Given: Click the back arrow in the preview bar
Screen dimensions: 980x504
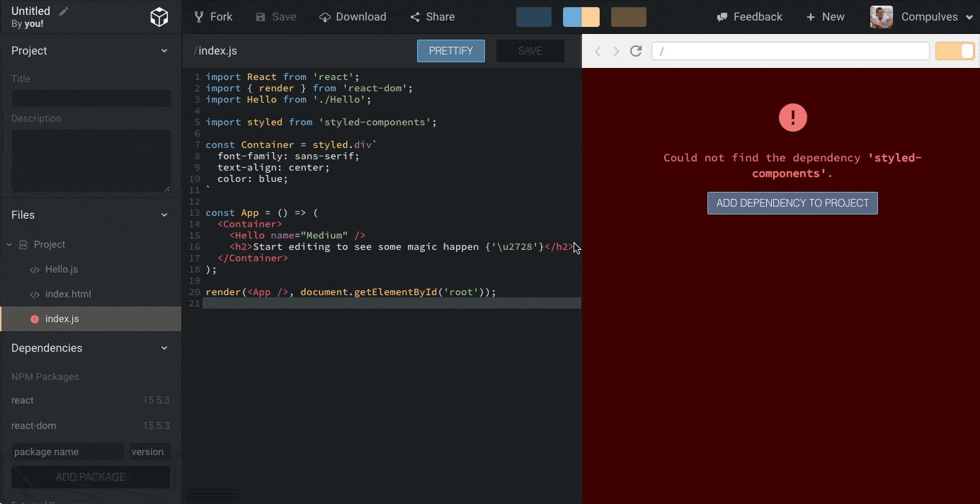Looking at the screenshot, I should (597, 51).
